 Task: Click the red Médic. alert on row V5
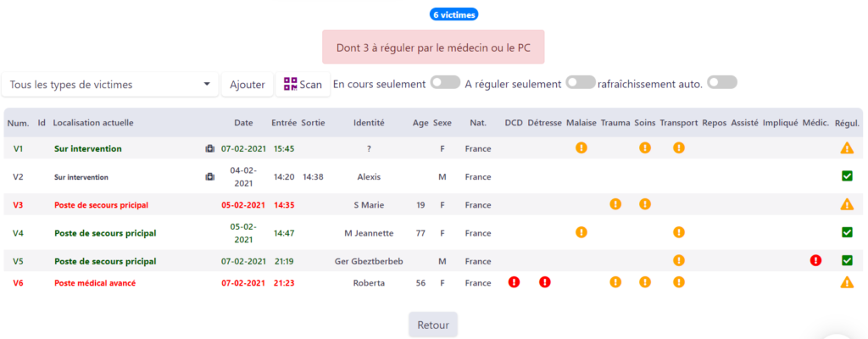(x=815, y=260)
